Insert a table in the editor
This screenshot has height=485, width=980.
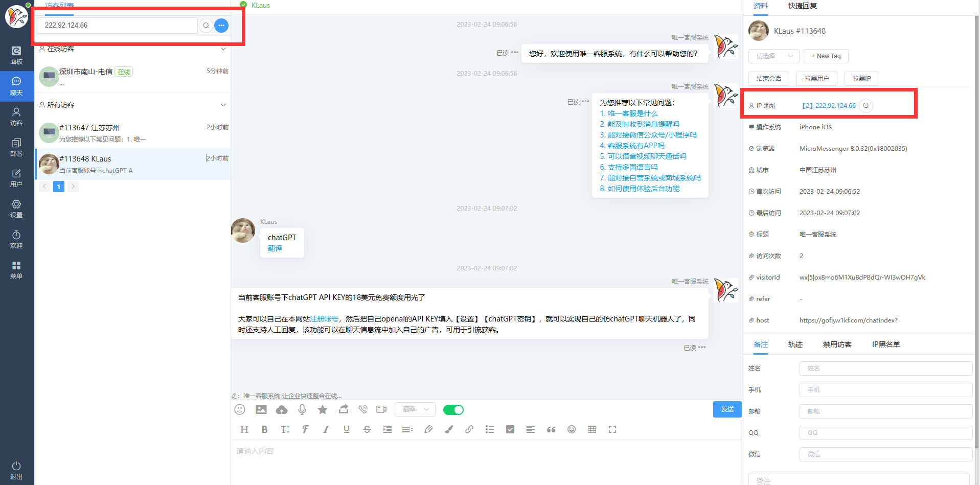[592, 429]
